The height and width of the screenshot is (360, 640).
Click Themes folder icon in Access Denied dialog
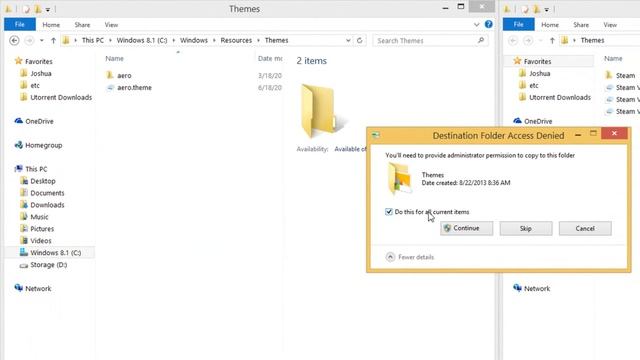point(399,178)
